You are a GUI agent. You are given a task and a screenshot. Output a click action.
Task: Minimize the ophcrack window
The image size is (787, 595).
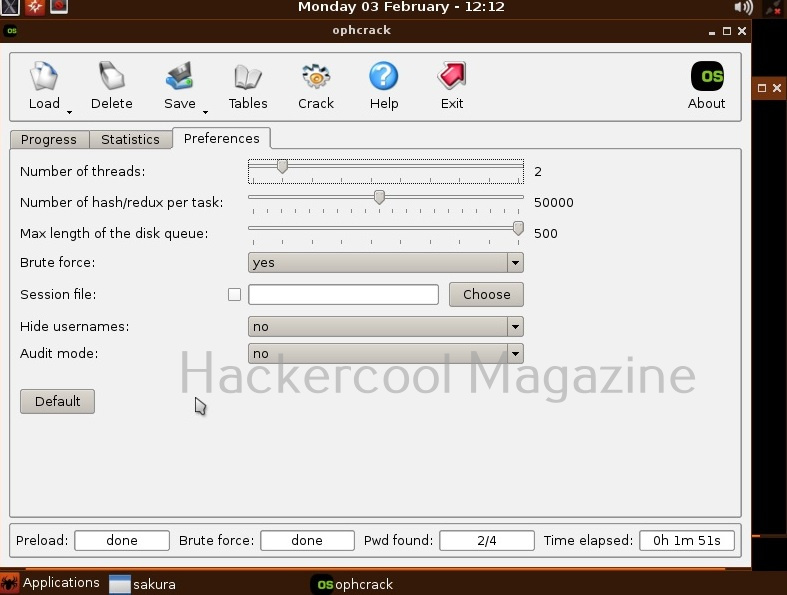click(712, 32)
